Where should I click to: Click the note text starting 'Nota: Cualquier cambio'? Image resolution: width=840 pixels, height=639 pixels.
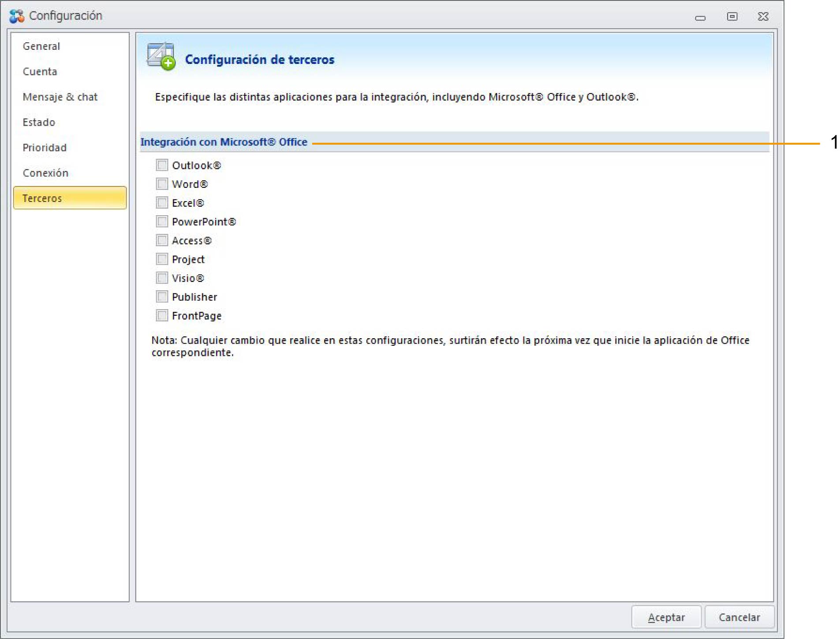450,346
